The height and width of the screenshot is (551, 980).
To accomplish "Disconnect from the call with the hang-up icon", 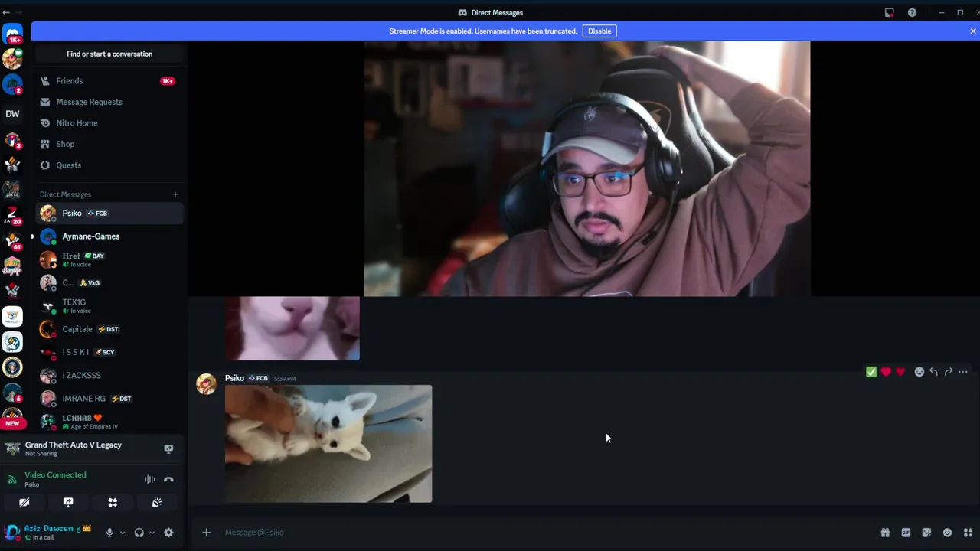I will 168,480.
